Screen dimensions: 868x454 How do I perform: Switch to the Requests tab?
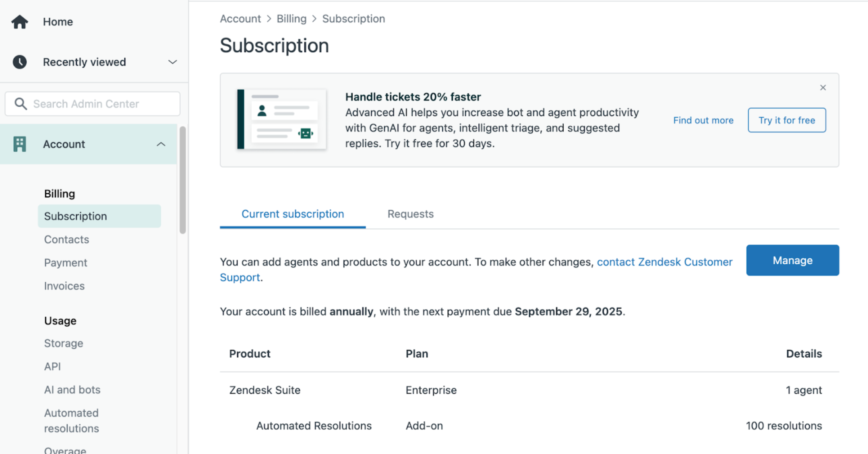[x=410, y=214]
